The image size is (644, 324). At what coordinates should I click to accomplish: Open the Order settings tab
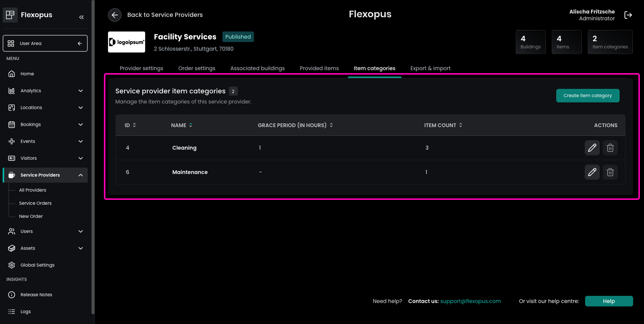tap(197, 68)
